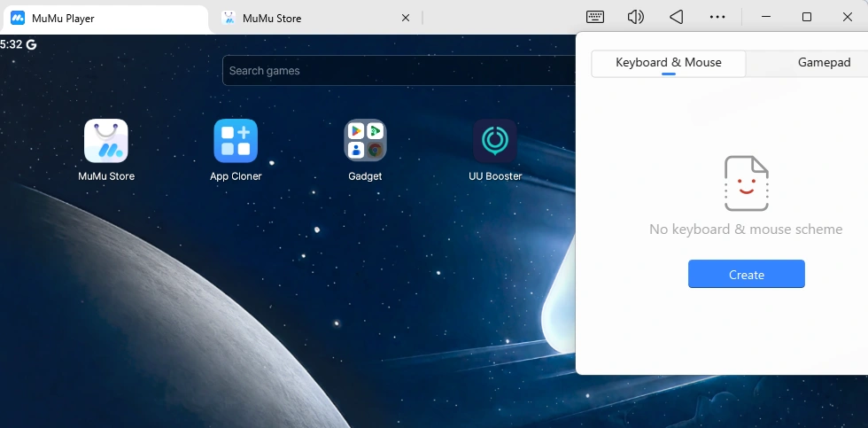Screen dimensions: 868x428
Task: Click the volume speaker icon
Action: (x=636, y=17)
